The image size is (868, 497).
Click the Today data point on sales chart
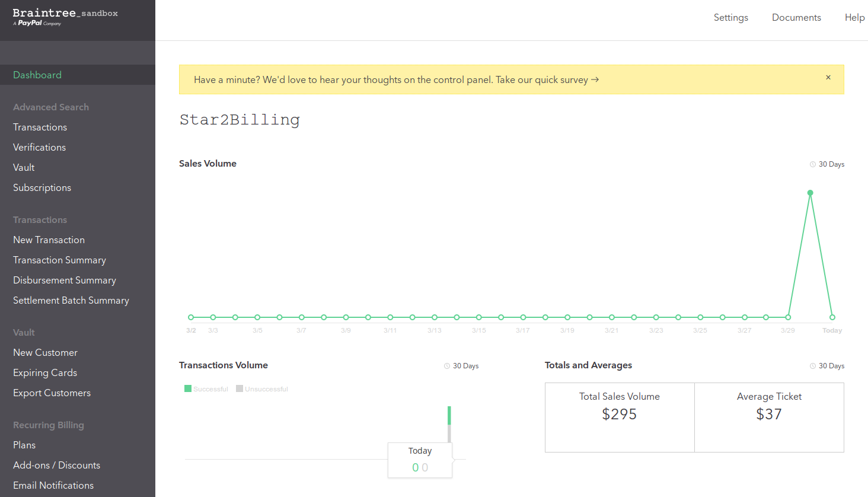(x=832, y=317)
